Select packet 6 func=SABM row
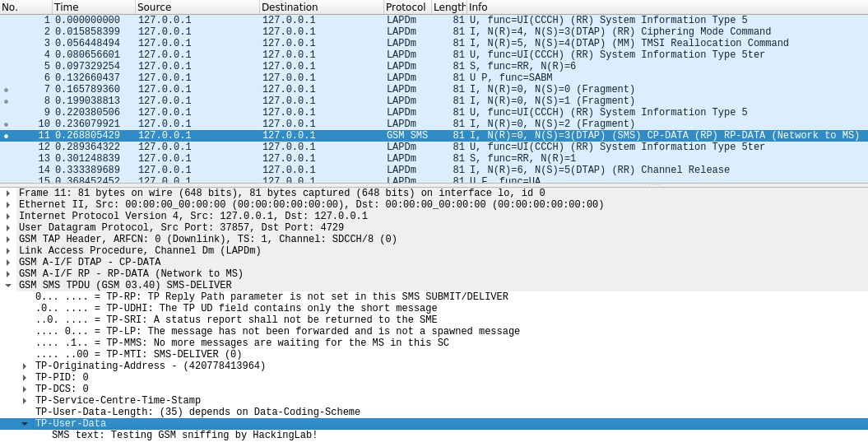Viewport: 868px width, 447px height. [434, 77]
